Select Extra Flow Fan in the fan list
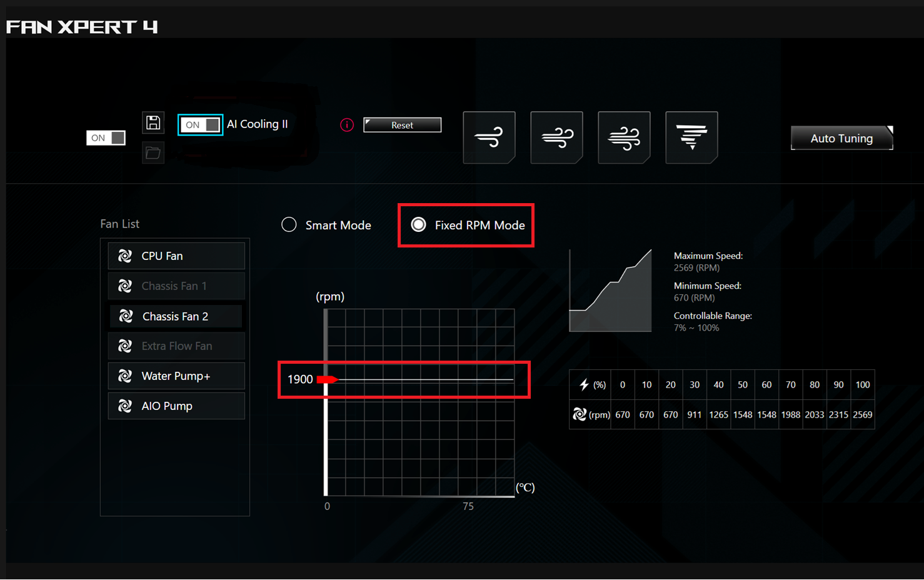The image size is (924, 580). coord(176,346)
